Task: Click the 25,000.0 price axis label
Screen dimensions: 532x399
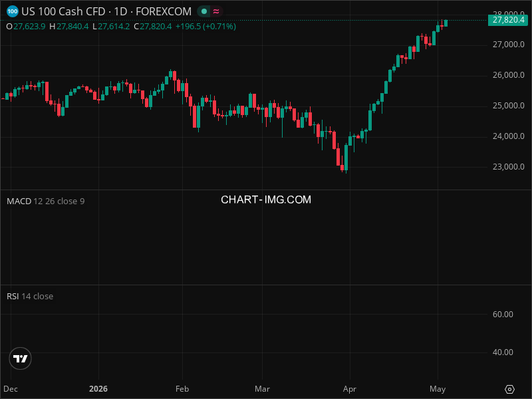Action: (x=508, y=106)
